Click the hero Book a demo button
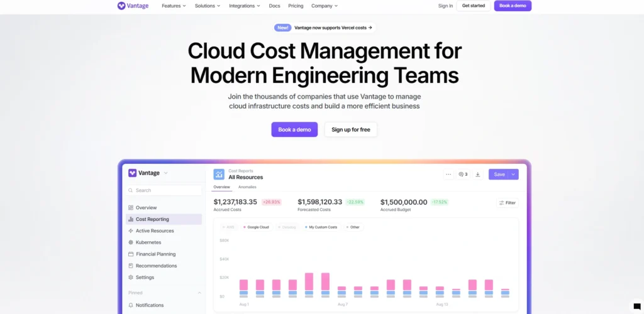The image size is (644, 314). [294, 129]
